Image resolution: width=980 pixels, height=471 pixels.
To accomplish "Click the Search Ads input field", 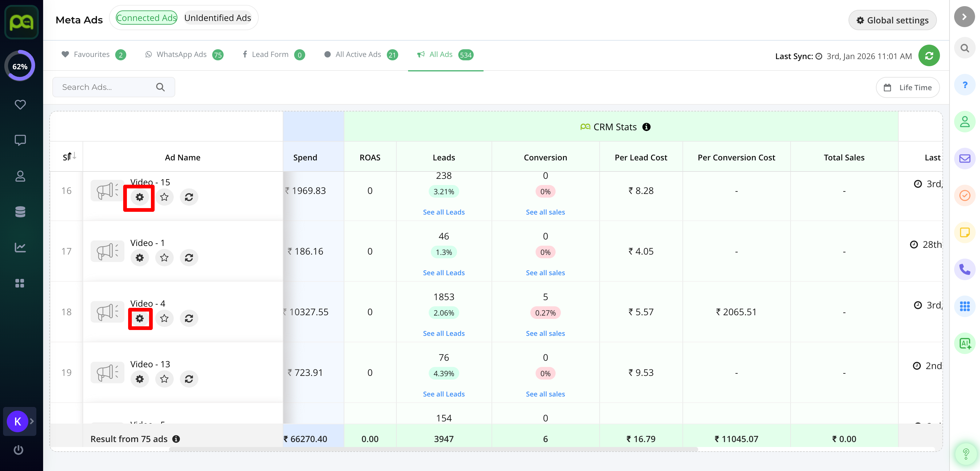I will 107,87.
